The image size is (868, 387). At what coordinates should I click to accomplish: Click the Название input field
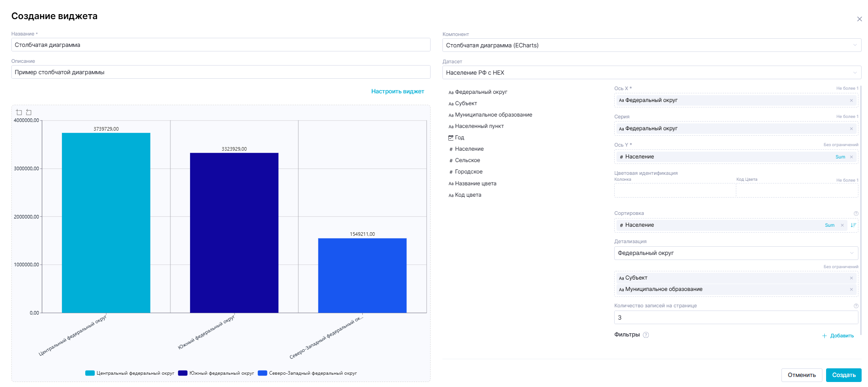click(221, 45)
